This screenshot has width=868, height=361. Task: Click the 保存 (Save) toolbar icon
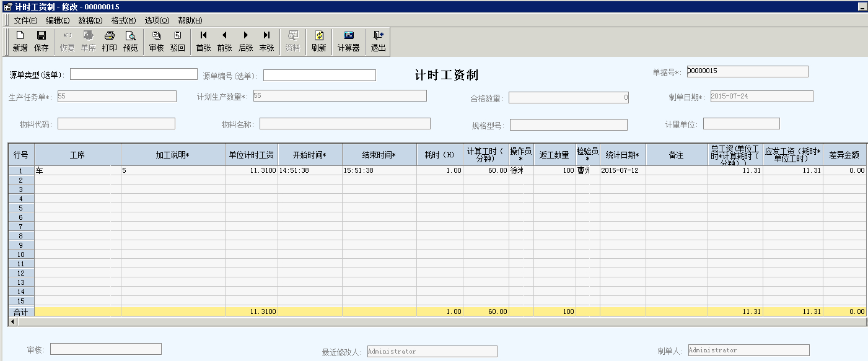pos(42,41)
